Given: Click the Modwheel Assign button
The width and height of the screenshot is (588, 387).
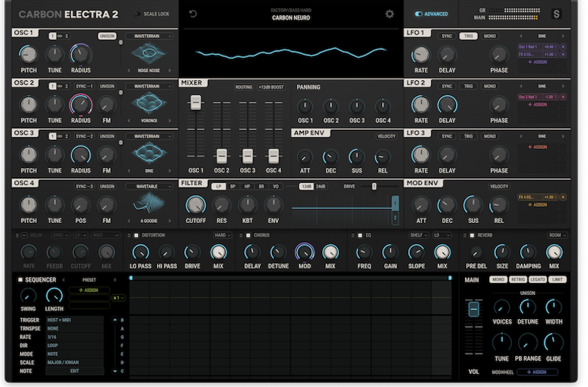Looking at the screenshot, I should point(537,372).
